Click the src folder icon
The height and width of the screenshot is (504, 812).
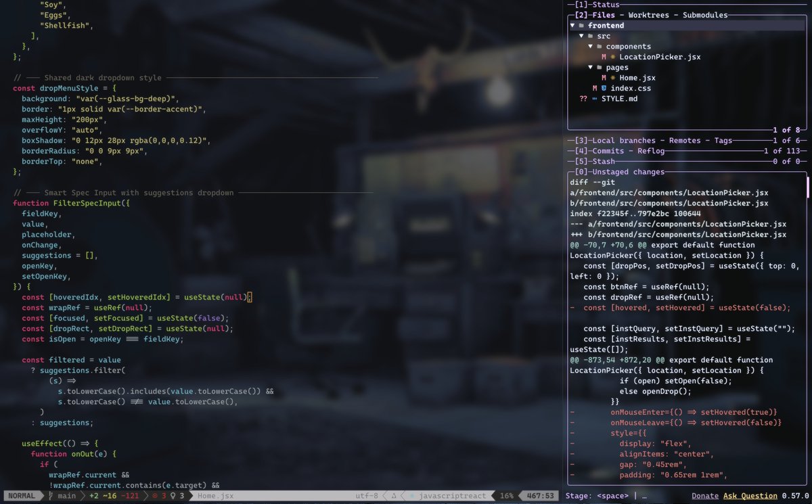[x=591, y=36]
